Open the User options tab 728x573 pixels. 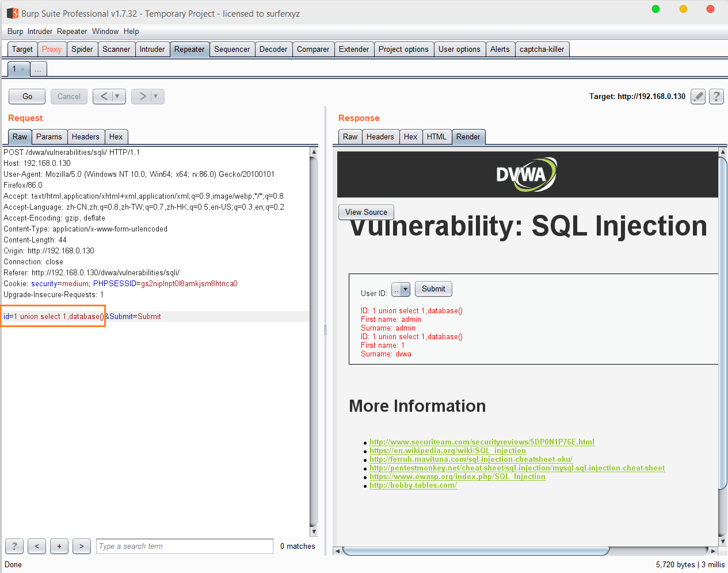click(459, 50)
